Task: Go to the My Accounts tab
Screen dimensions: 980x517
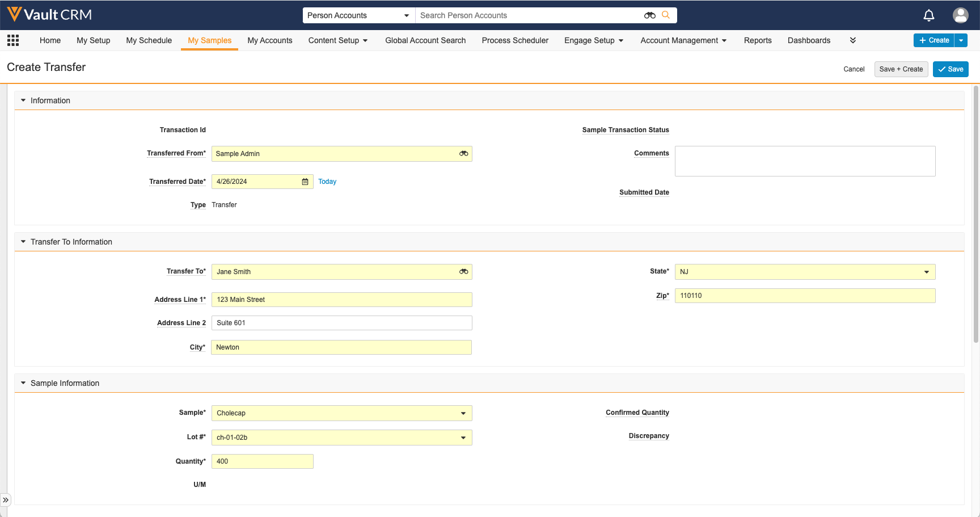Action: [270, 40]
